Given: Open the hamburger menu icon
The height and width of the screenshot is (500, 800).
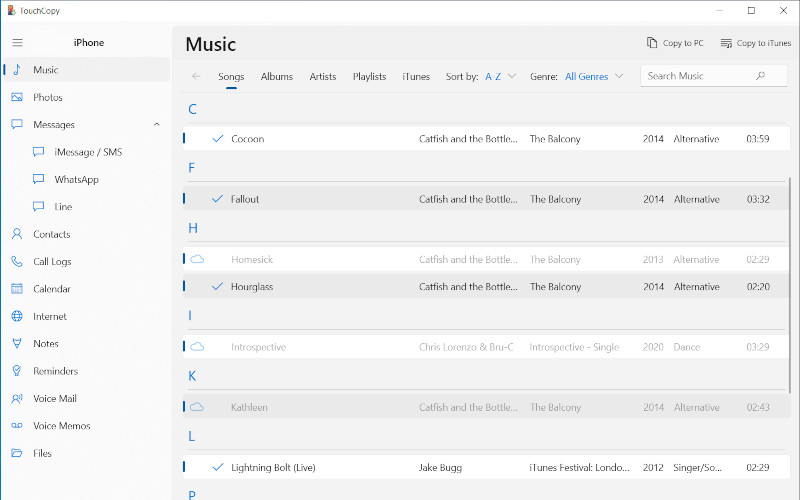Looking at the screenshot, I should pyautogui.click(x=17, y=43).
